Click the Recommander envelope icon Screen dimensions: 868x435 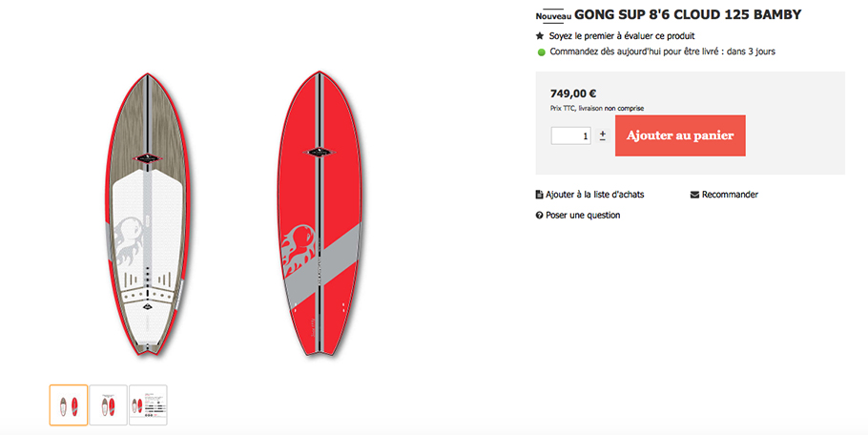pos(694,195)
